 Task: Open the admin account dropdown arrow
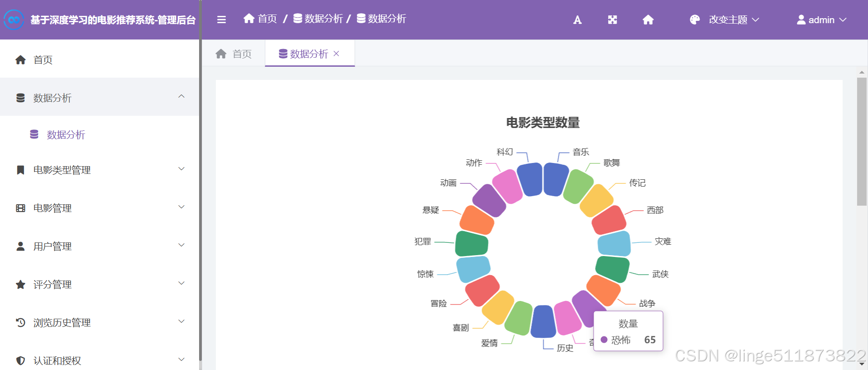pyautogui.click(x=843, y=20)
